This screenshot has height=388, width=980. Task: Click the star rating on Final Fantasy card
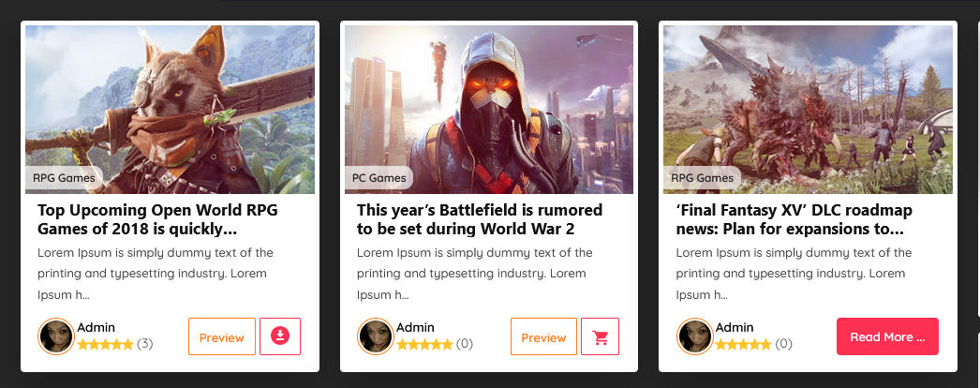click(744, 344)
